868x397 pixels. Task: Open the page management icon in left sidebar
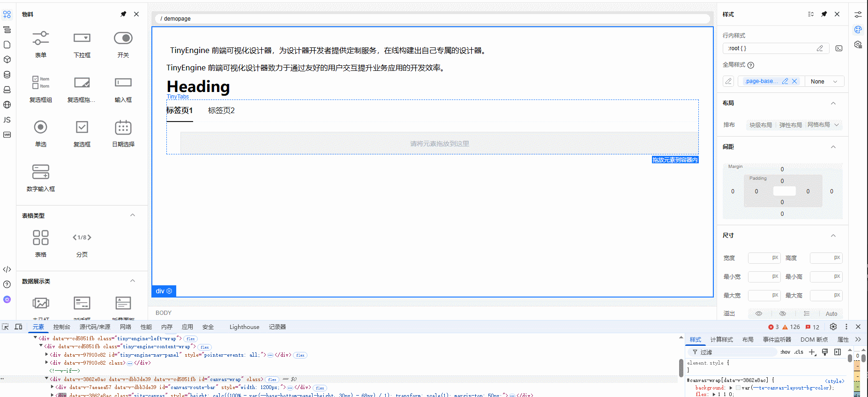click(x=7, y=45)
